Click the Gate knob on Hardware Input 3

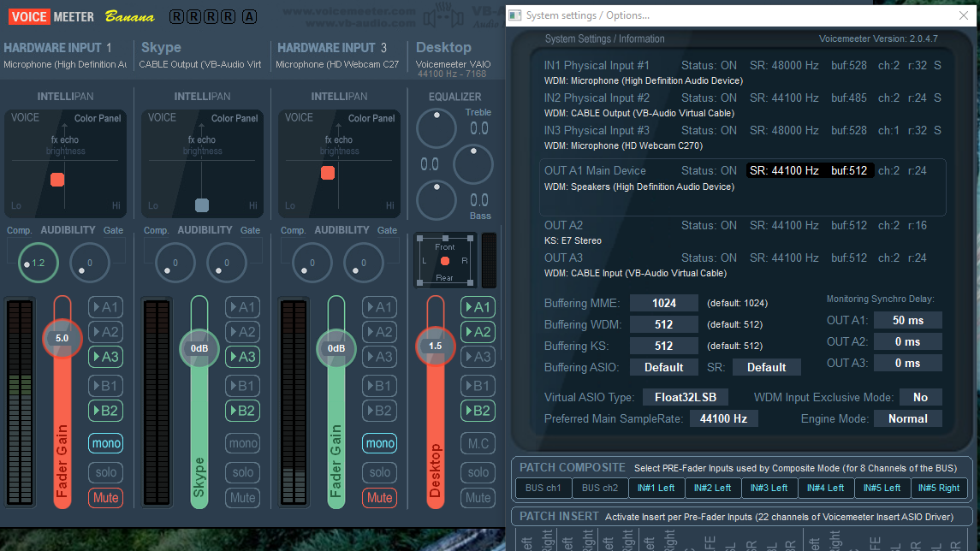(364, 263)
